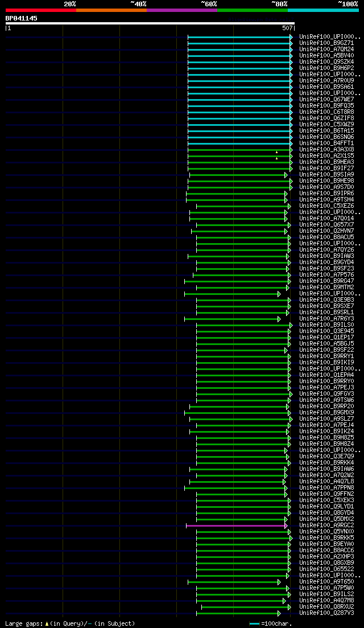Select the UniRef100_B9FQ35 label

pyautogui.click(x=326, y=105)
